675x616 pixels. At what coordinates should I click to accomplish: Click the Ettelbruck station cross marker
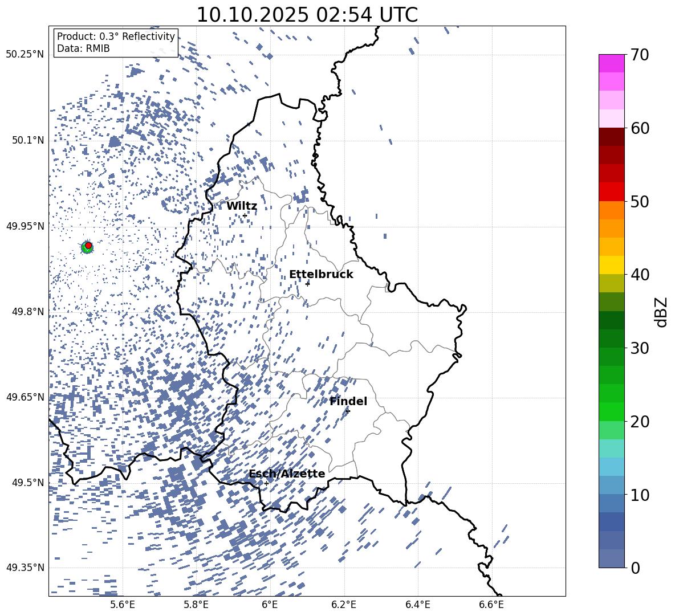(307, 283)
